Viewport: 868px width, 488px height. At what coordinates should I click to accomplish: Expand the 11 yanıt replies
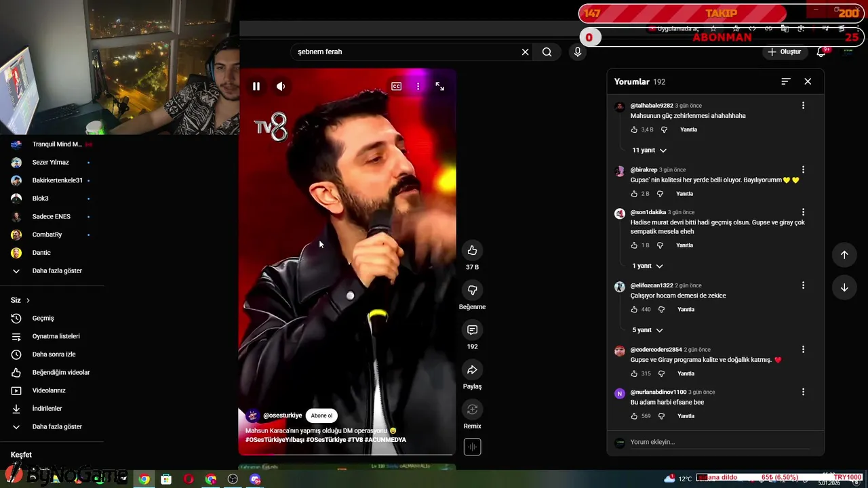649,150
